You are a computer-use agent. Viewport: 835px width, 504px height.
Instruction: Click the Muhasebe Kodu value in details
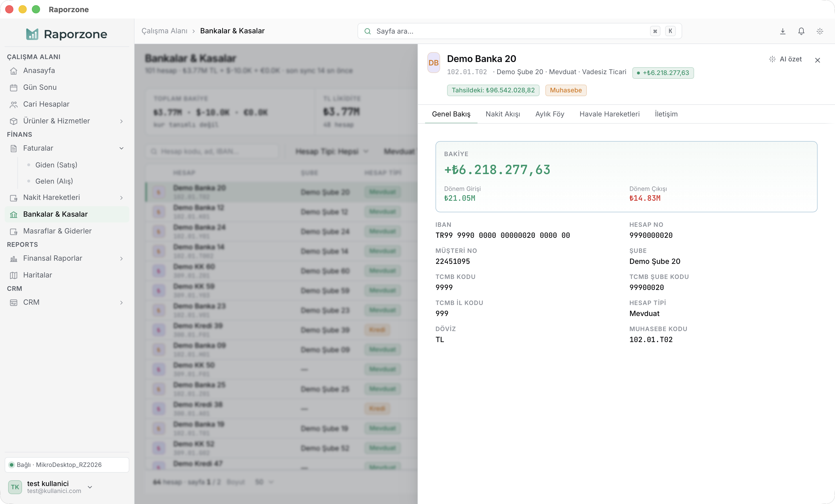651,339
